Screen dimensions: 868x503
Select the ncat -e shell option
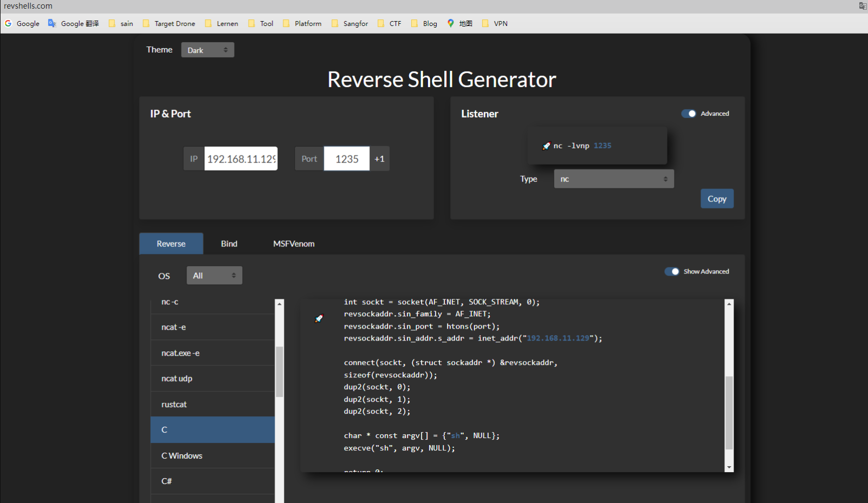[212, 327]
